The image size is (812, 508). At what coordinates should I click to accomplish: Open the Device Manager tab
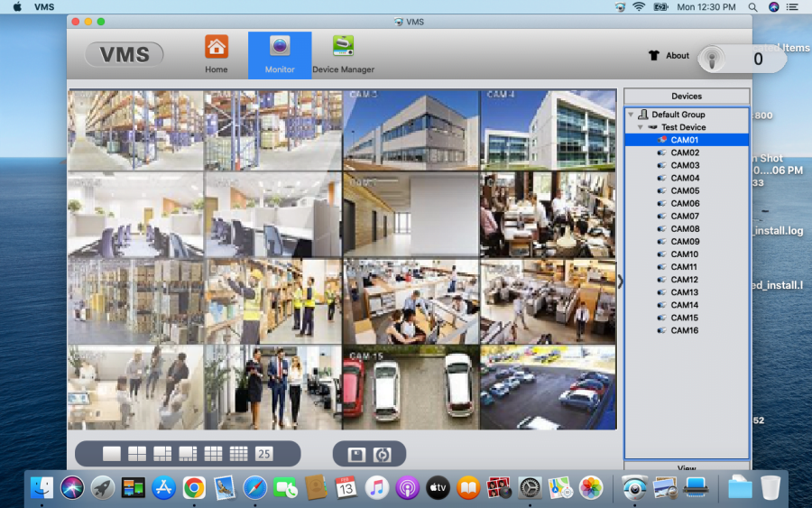pyautogui.click(x=343, y=54)
